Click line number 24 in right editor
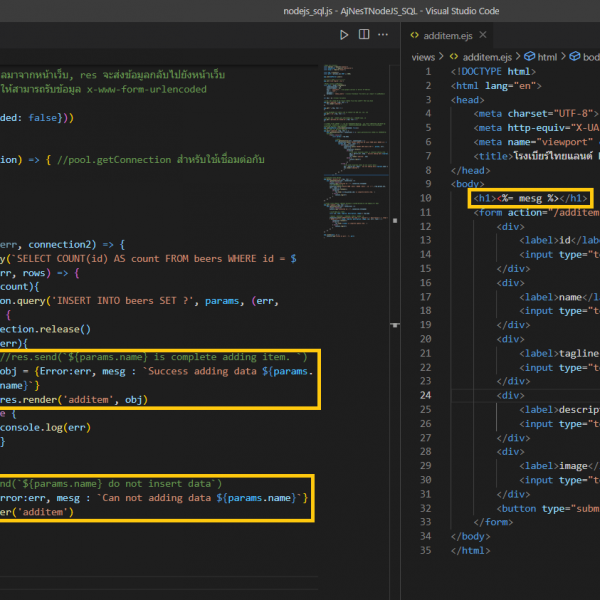The height and width of the screenshot is (600, 600). tap(427, 395)
